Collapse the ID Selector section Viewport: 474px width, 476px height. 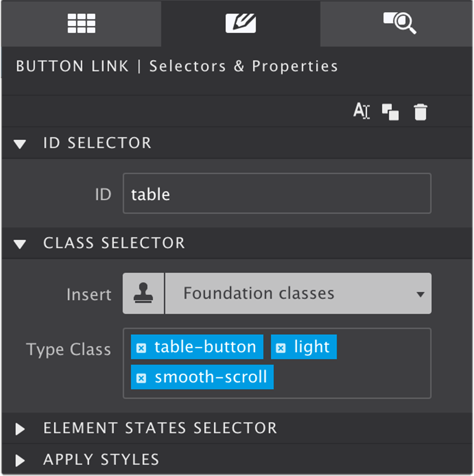20,144
